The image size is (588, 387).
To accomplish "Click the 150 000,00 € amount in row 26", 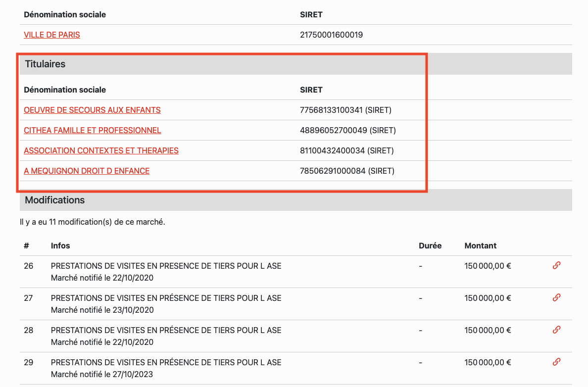I will [488, 266].
